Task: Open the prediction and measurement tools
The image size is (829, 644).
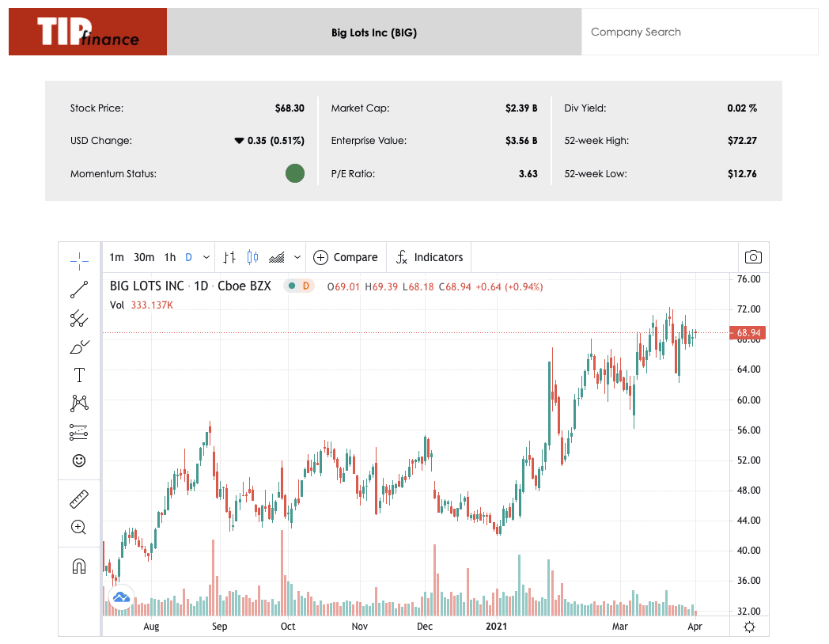Action: click(x=79, y=432)
